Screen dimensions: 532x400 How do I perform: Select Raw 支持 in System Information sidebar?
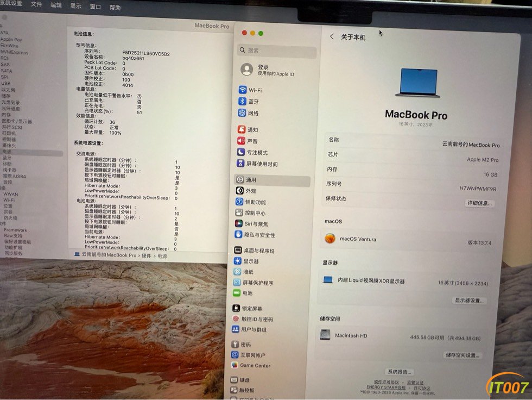[x=13, y=236]
